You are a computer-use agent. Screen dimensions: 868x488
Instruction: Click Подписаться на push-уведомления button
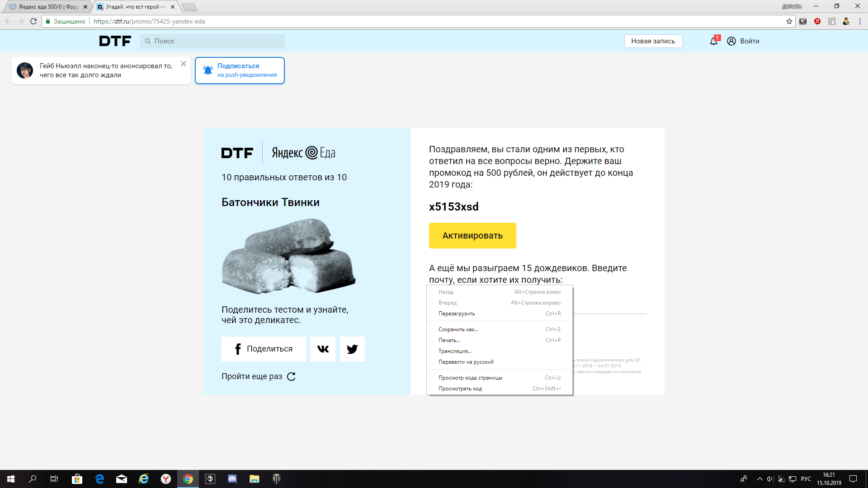click(240, 70)
